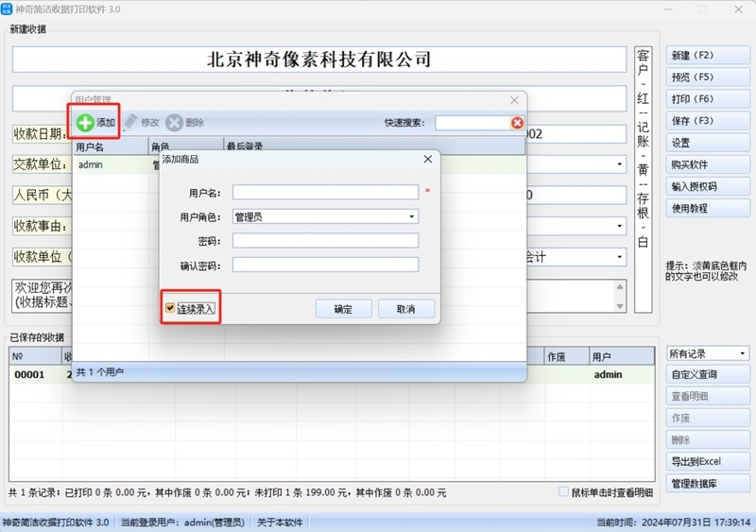
Task: Click the 取消 button in the dialog
Action: [x=406, y=309]
